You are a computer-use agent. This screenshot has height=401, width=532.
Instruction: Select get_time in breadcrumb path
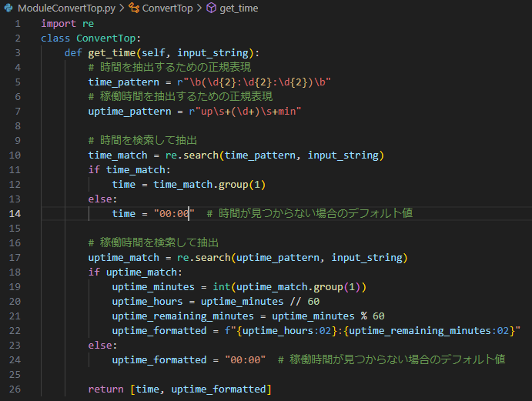click(239, 8)
